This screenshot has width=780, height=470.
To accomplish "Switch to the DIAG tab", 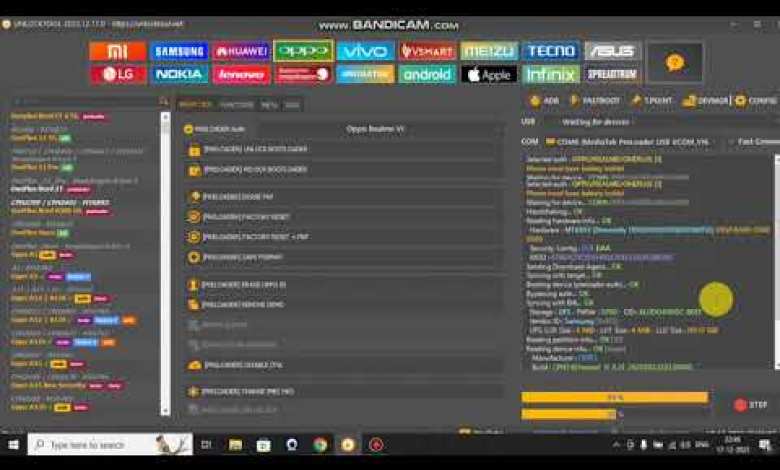I will pos(292,105).
